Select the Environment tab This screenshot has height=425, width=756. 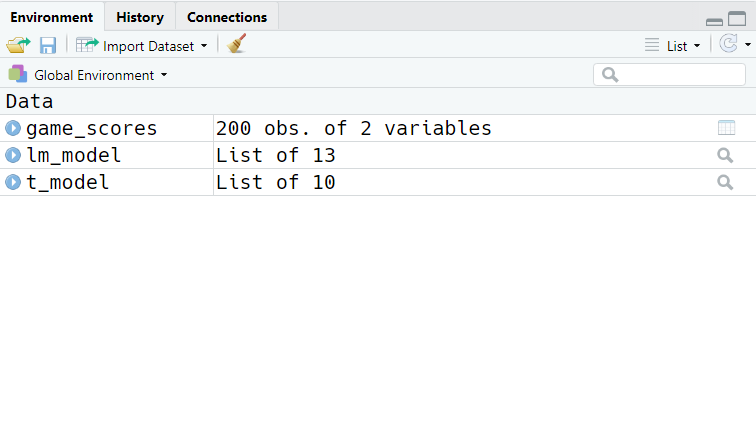(52, 17)
